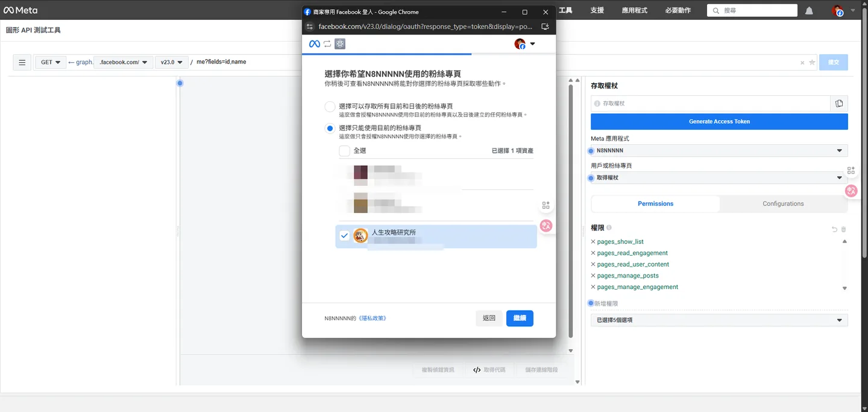Click the 複製偵錯資訊 button
The image size is (868, 412).
click(438, 370)
